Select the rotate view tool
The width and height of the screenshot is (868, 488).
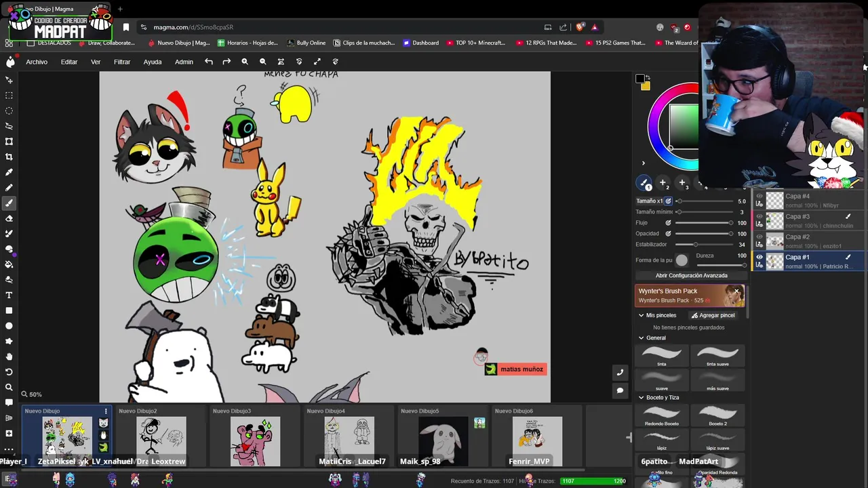[x=9, y=372]
